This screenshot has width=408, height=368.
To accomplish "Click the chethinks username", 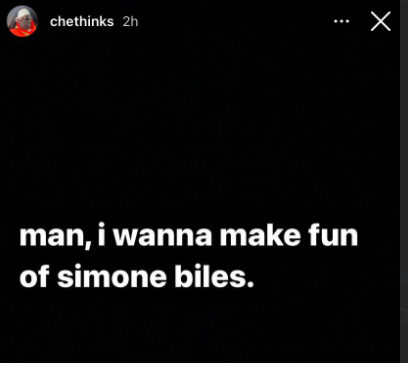I will (x=82, y=21).
